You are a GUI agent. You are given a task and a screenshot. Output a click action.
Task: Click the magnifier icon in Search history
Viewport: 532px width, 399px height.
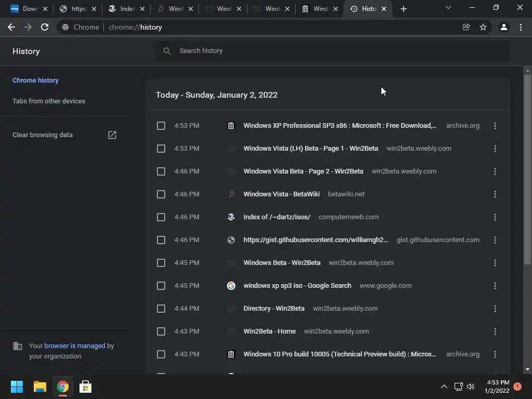click(x=167, y=51)
